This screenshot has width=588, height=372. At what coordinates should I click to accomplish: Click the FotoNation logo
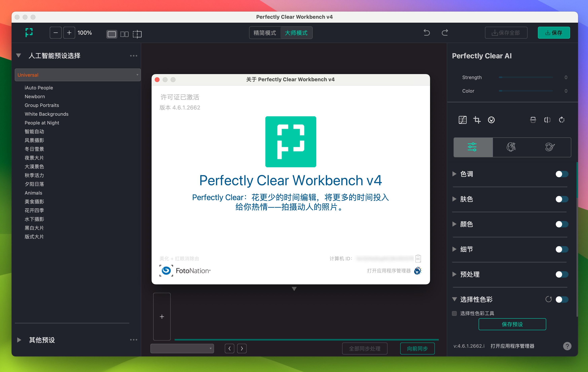click(185, 271)
